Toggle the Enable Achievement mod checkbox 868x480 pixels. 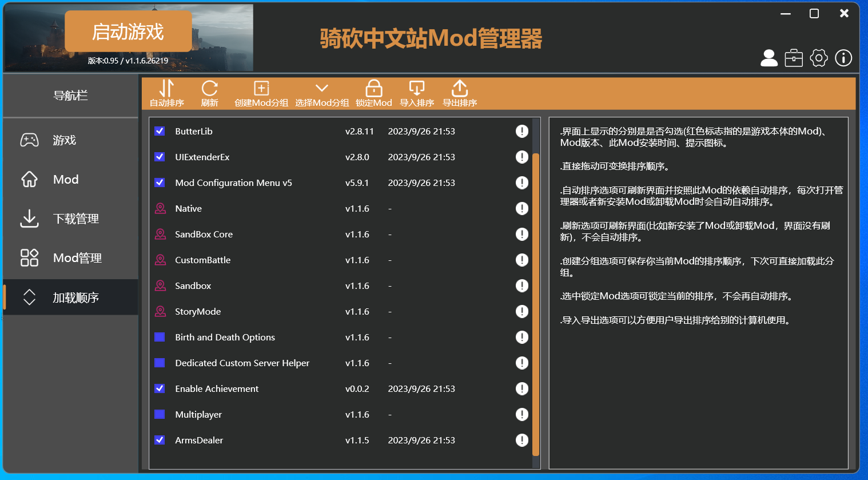pyautogui.click(x=160, y=388)
